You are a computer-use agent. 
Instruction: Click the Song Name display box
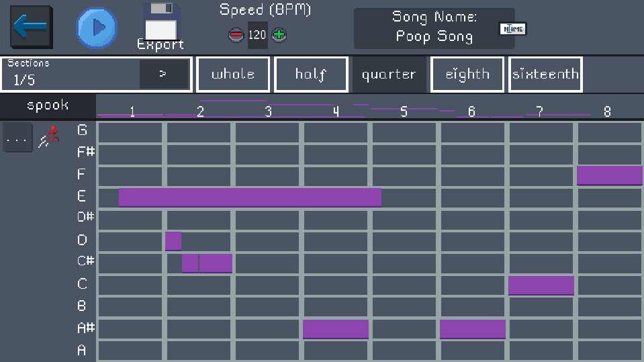434,29
